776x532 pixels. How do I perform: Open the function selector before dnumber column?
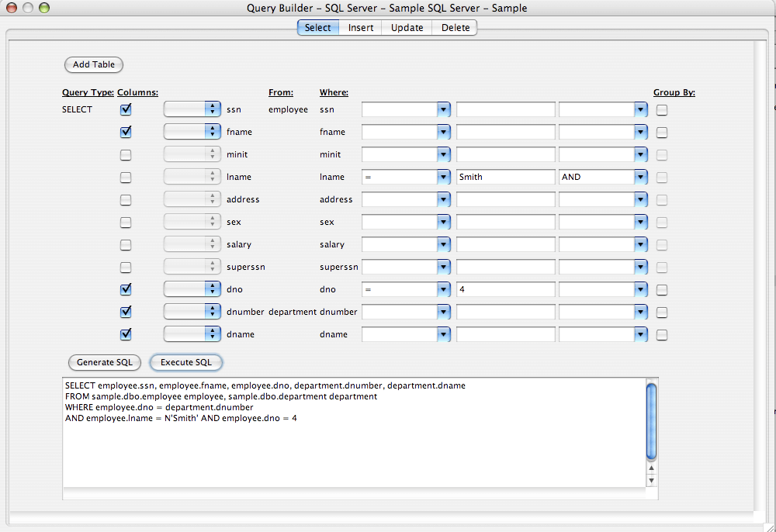(x=192, y=312)
